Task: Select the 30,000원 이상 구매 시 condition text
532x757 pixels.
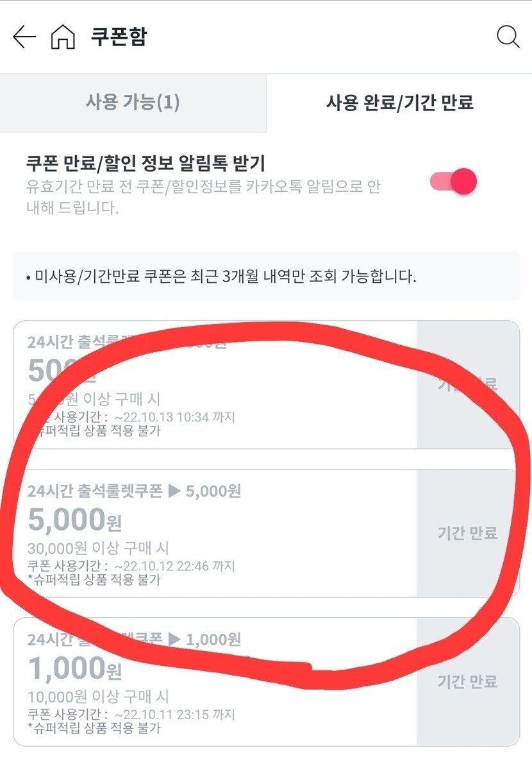Action: 99,549
